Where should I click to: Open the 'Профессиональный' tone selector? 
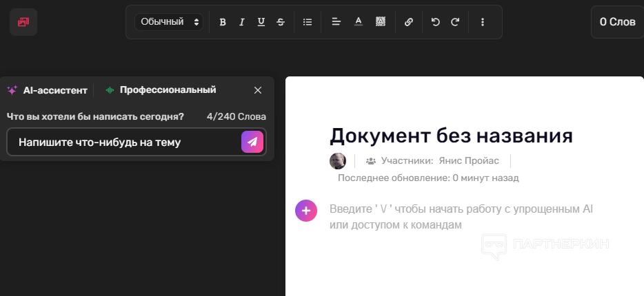coord(161,90)
